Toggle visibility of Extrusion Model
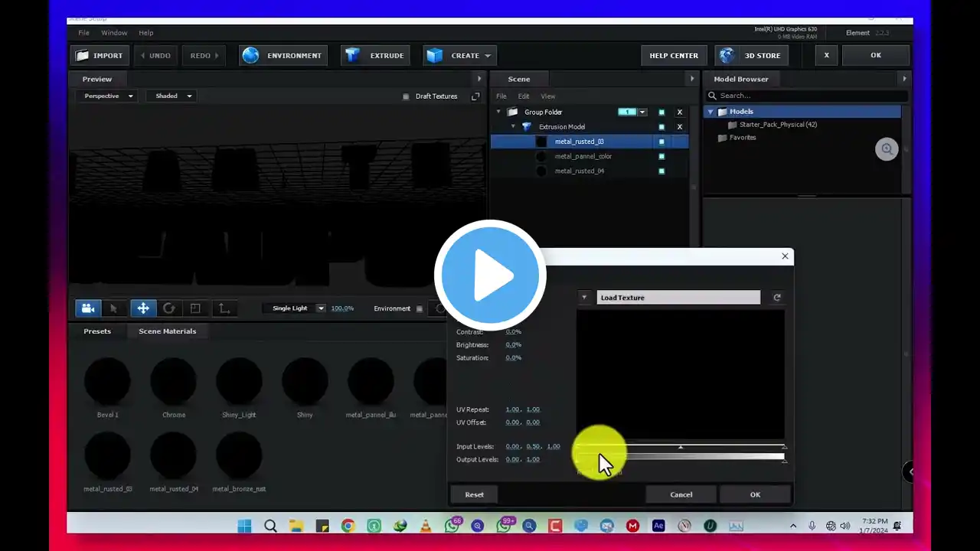The image size is (980, 551). click(661, 127)
